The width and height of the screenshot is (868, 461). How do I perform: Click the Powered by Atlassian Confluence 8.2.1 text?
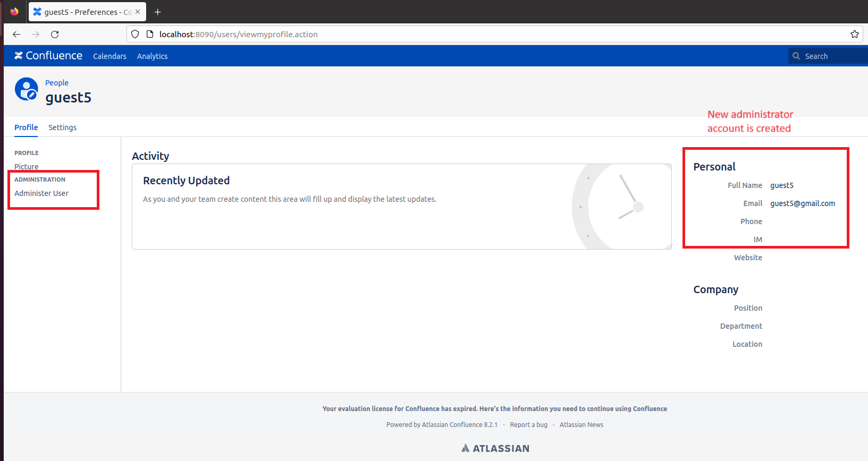[442, 425]
